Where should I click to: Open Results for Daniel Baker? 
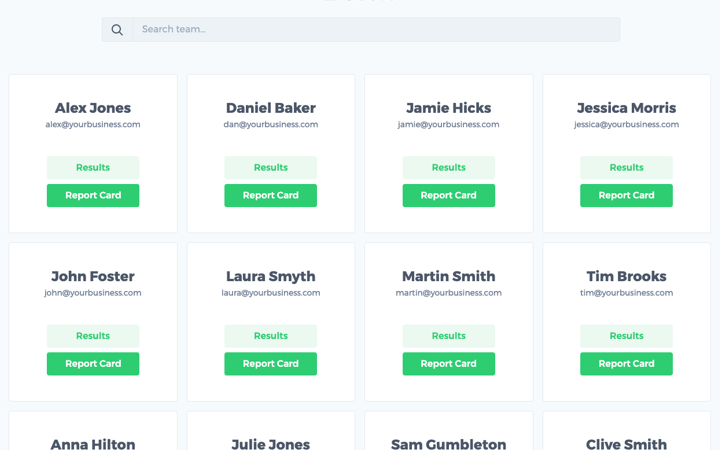point(270,168)
